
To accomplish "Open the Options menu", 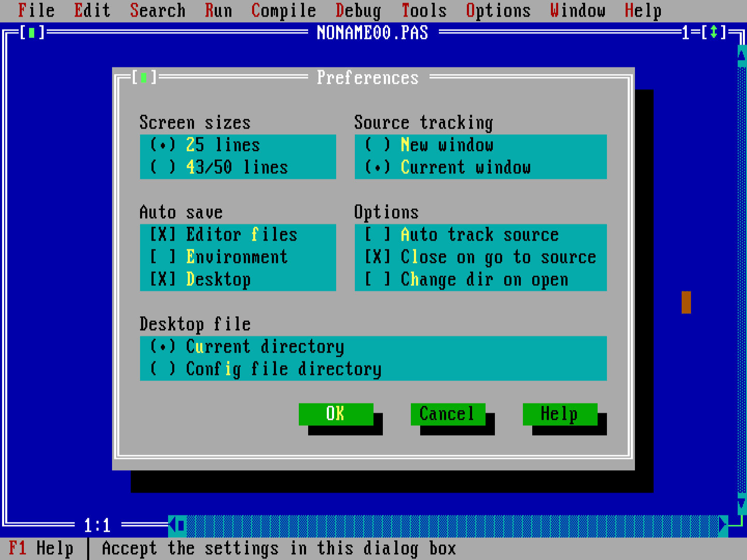I will [x=499, y=11].
